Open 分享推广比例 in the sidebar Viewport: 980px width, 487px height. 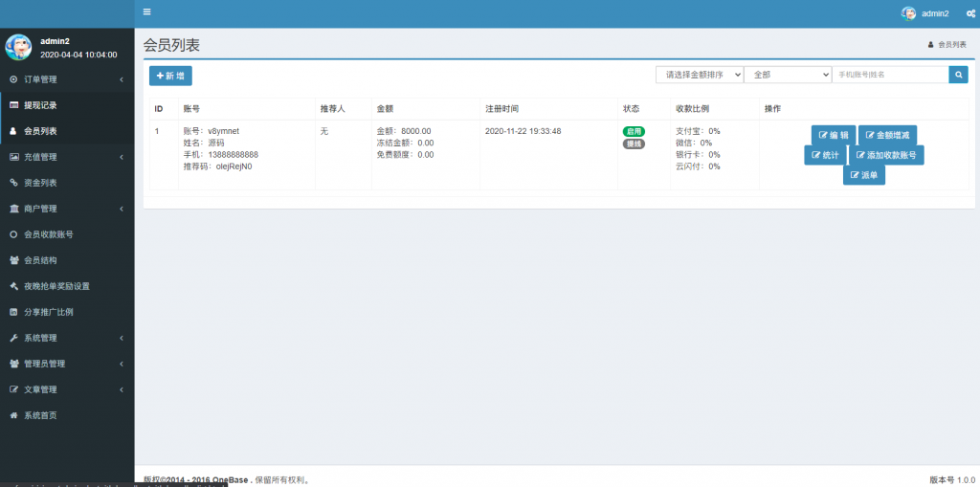pyautogui.click(x=48, y=312)
